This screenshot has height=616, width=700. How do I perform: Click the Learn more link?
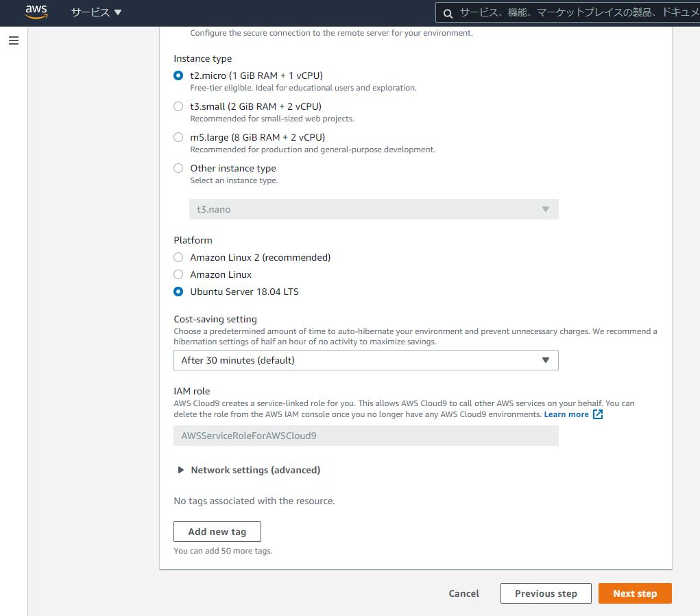pyautogui.click(x=566, y=414)
